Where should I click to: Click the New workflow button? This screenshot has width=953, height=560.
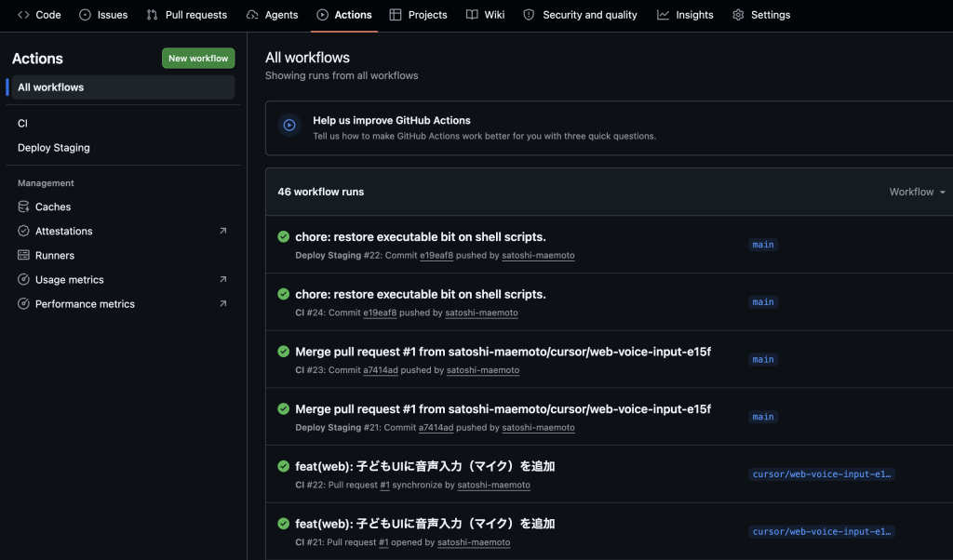198,59
